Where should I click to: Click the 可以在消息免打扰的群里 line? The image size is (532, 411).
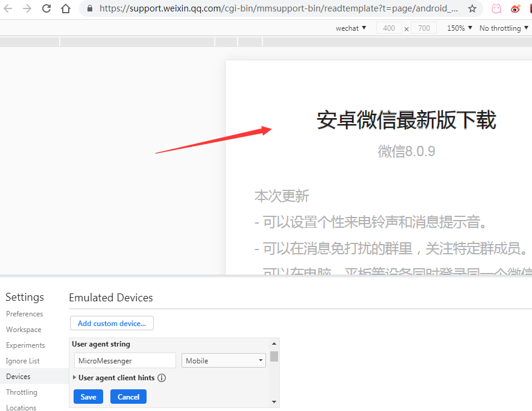pos(391,248)
